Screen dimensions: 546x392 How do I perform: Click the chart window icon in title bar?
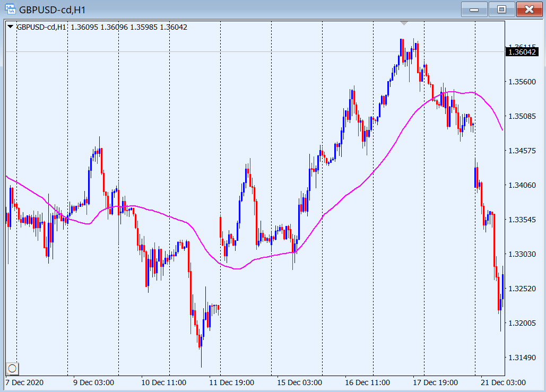click(10, 9)
